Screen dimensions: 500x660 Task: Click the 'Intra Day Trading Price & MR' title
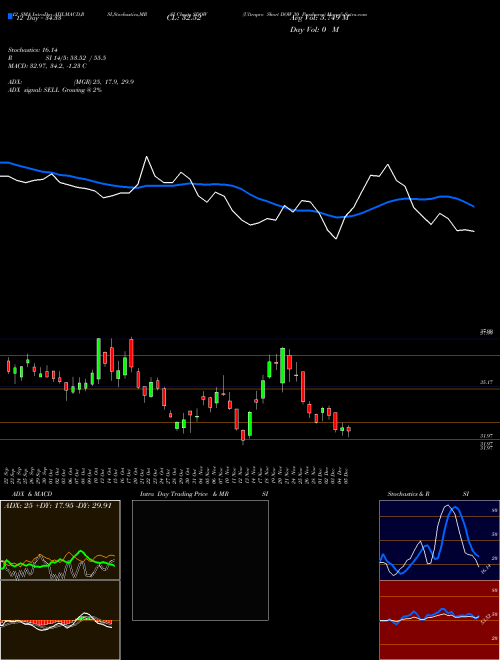tap(185, 494)
